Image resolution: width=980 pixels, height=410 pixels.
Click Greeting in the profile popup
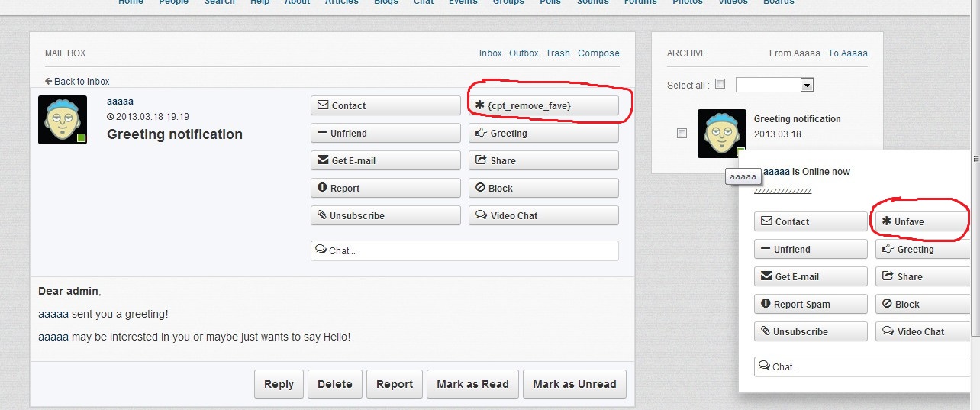[x=923, y=249]
